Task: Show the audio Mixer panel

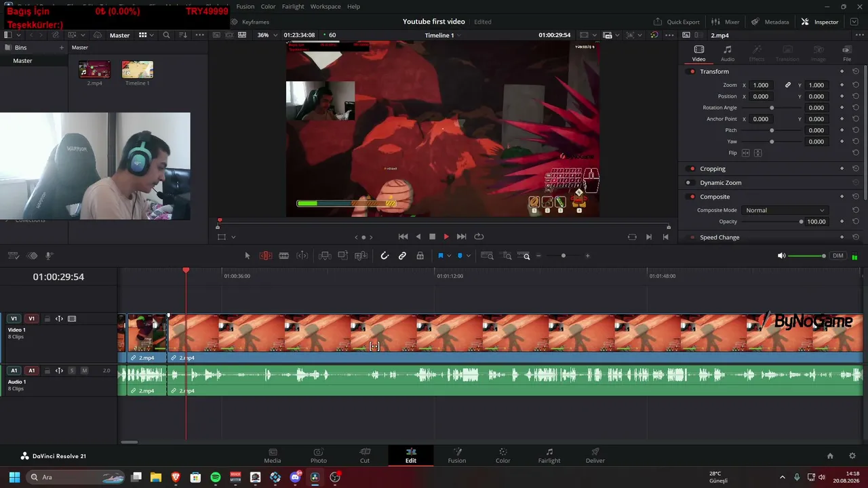Action: tap(726, 22)
